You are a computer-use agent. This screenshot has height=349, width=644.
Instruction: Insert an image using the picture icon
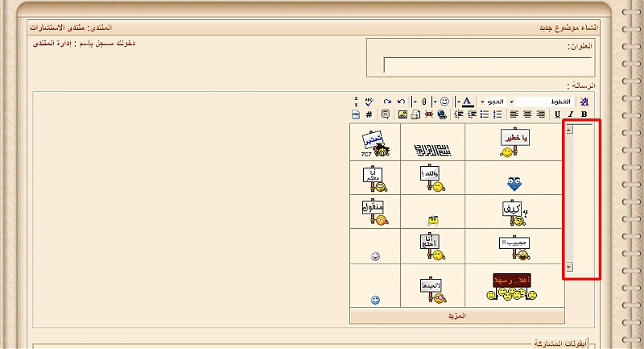point(402,114)
